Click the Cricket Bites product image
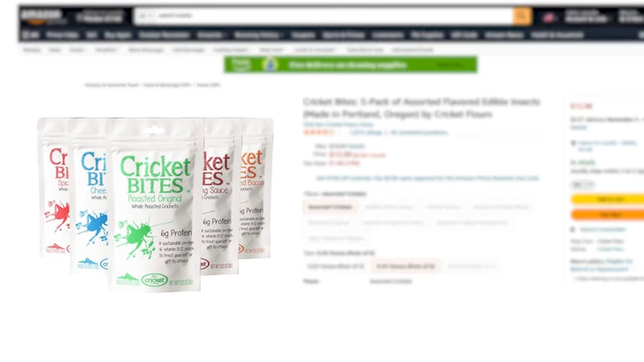Viewport: 644px width, 362px height. tap(155, 204)
